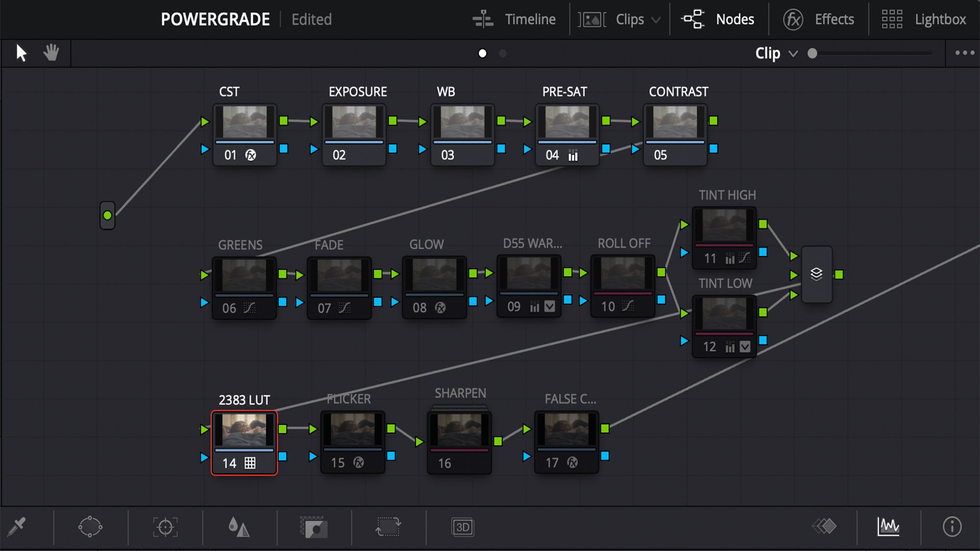The height and width of the screenshot is (551, 980).
Task: Open the 3D panel icon
Action: point(462,527)
